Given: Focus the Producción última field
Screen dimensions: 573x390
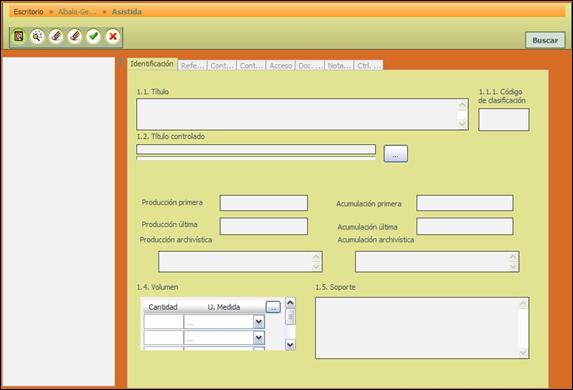Looking at the screenshot, I should click(263, 226).
